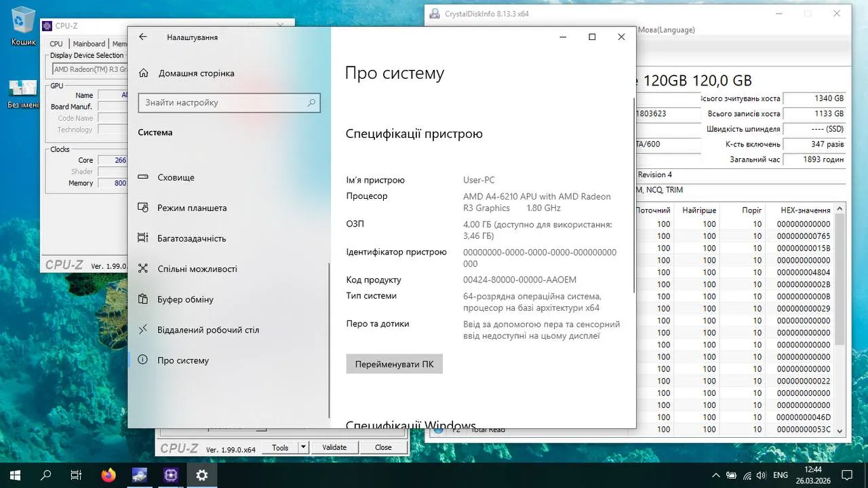Click product code 00424-80000-00000-AAOEM
The height and width of the screenshot is (488, 868).
pos(519,280)
